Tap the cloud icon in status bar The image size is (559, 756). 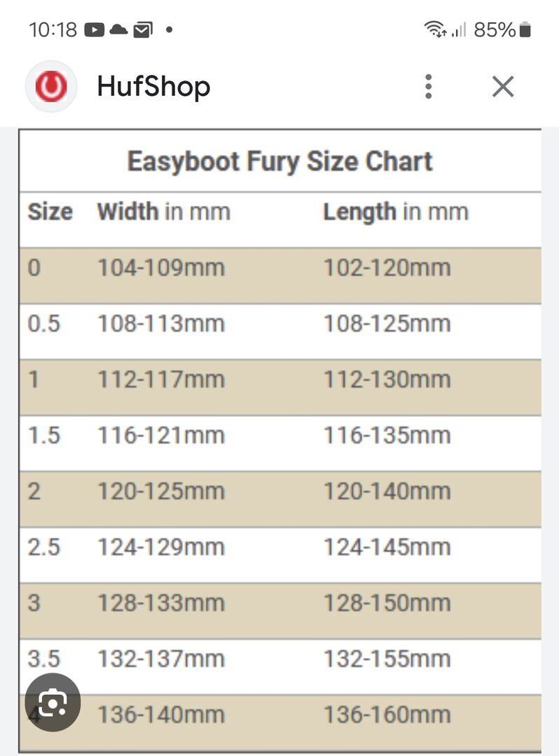pos(118,30)
